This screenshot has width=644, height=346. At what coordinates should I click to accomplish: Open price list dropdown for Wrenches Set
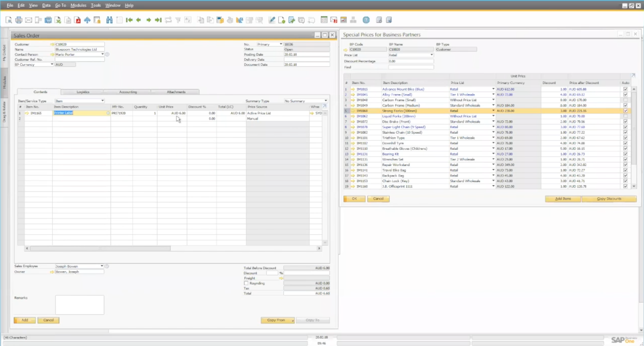(493, 159)
